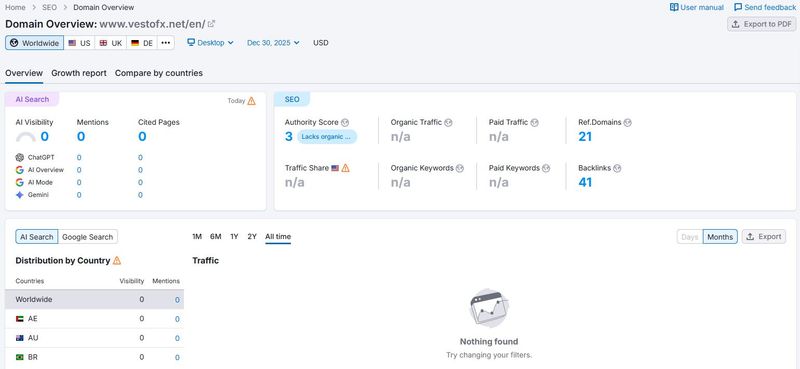800x369 pixels.
Task: Click the Google icon beside AI Mode
Action: 19,182
